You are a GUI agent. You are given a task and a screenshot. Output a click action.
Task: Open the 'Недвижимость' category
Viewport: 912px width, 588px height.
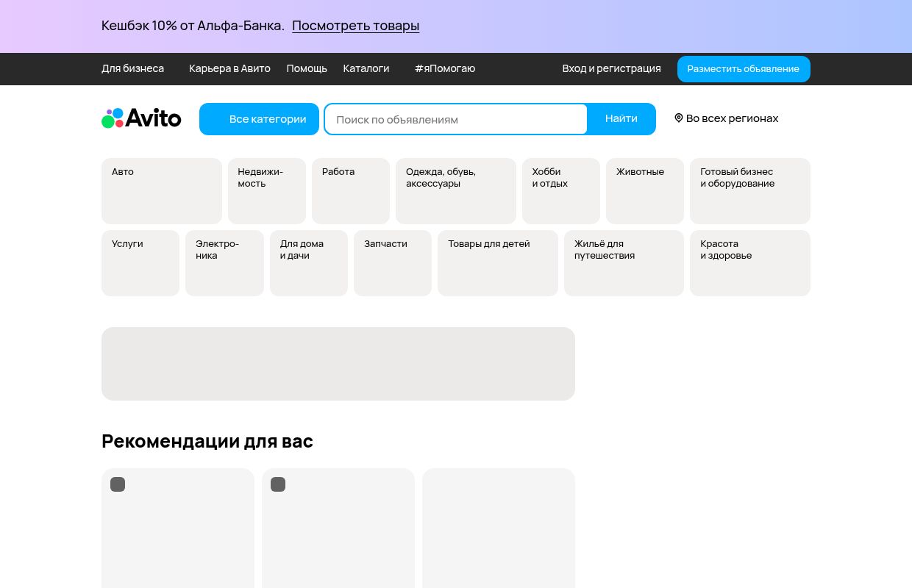click(x=266, y=190)
